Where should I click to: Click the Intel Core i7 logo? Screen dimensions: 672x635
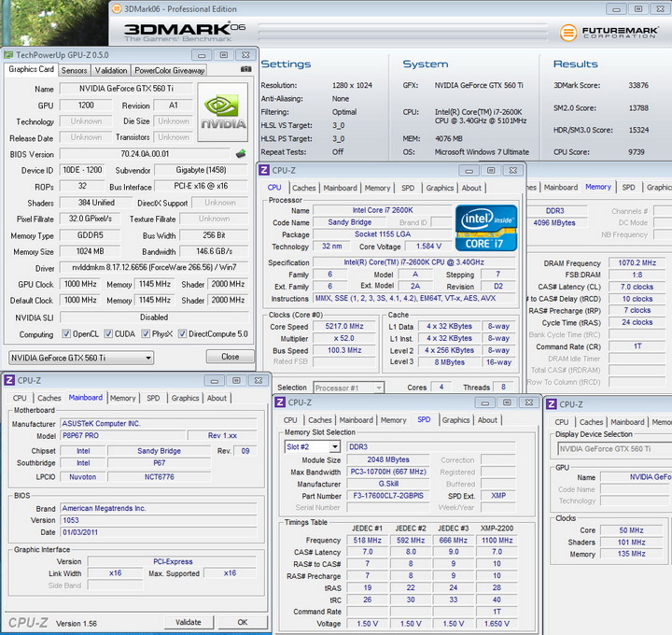click(x=484, y=227)
